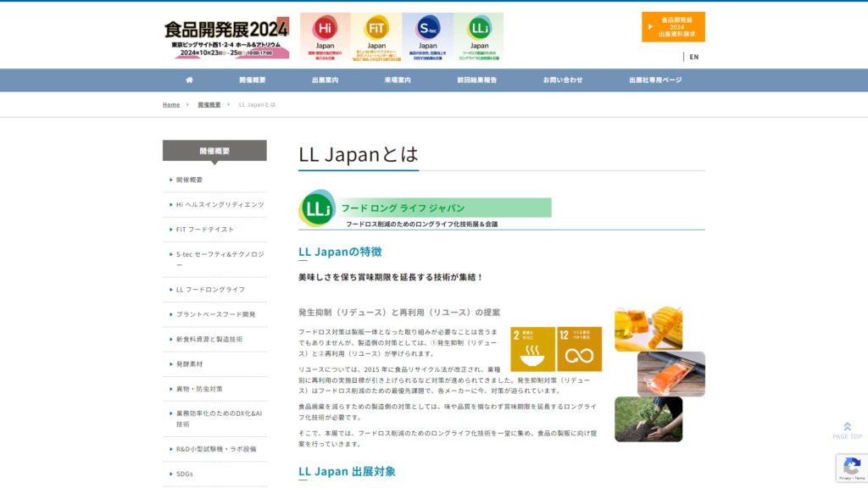Open the LLj Japan logo in header
The height and width of the screenshot is (488, 868).
tap(479, 37)
